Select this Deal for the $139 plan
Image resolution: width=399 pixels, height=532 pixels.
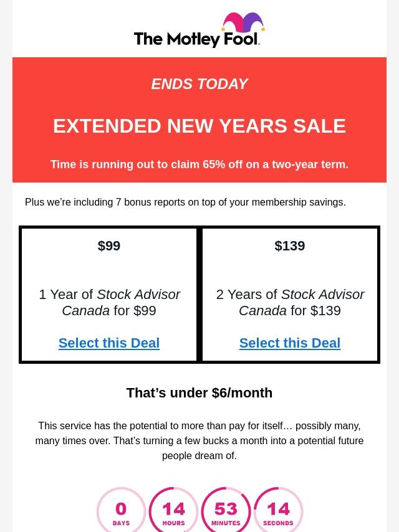click(x=290, y=343)
